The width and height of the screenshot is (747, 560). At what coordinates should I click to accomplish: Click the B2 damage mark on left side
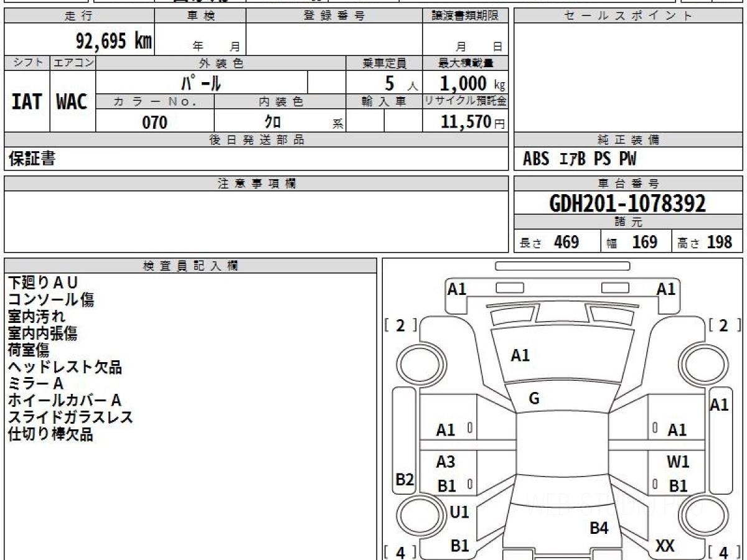(x=405, y=480)
